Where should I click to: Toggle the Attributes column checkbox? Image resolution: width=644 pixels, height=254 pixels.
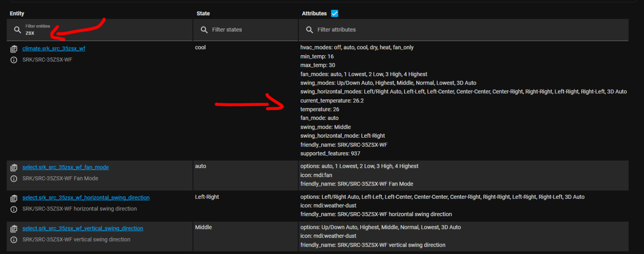334,13
